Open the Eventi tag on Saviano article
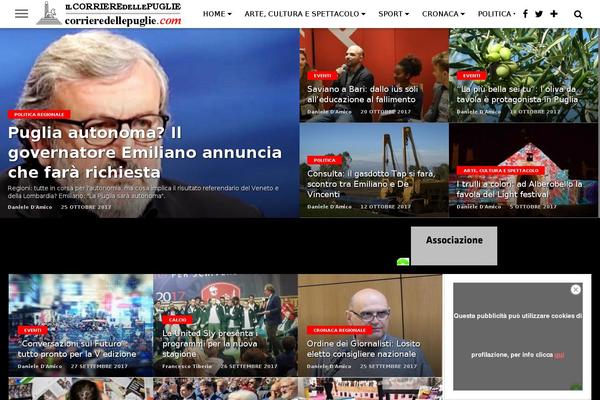 coord(322,76)
